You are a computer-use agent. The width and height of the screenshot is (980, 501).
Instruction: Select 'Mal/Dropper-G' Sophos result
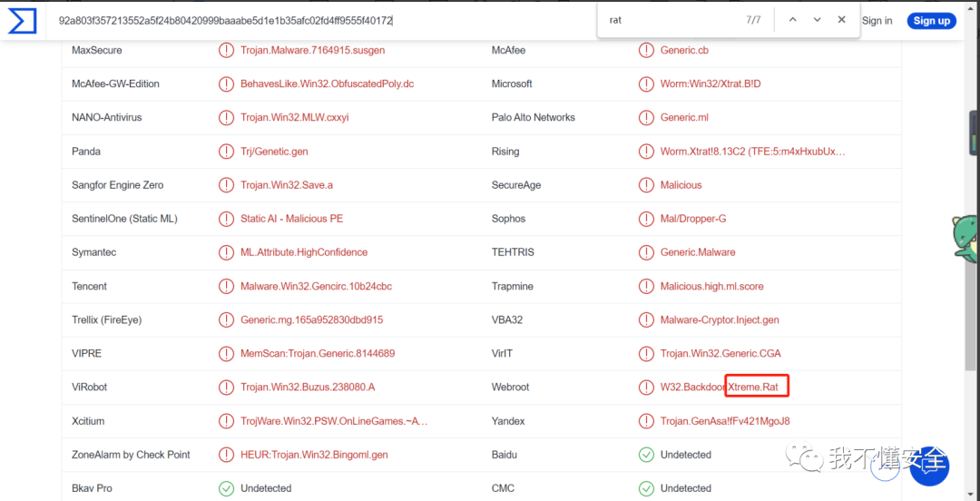click(693, 219)
